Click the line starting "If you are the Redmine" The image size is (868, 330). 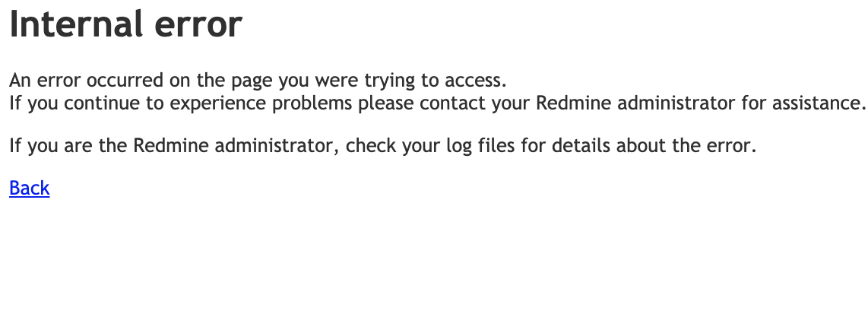(x=382, y=145)
